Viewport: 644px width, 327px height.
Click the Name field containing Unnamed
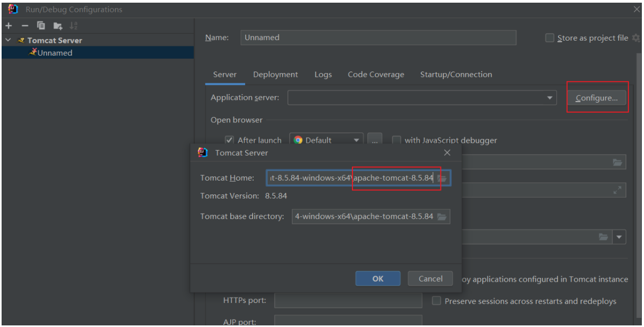379,37
